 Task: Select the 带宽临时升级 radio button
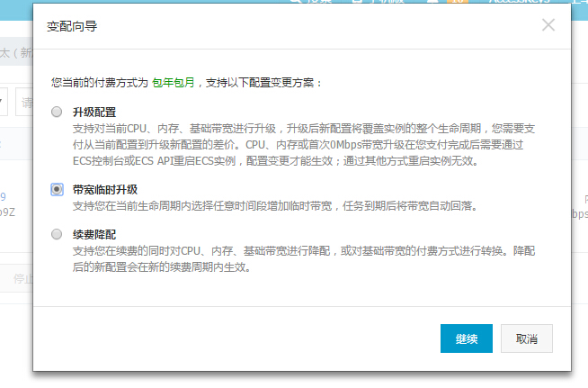[x=58, y=190]
